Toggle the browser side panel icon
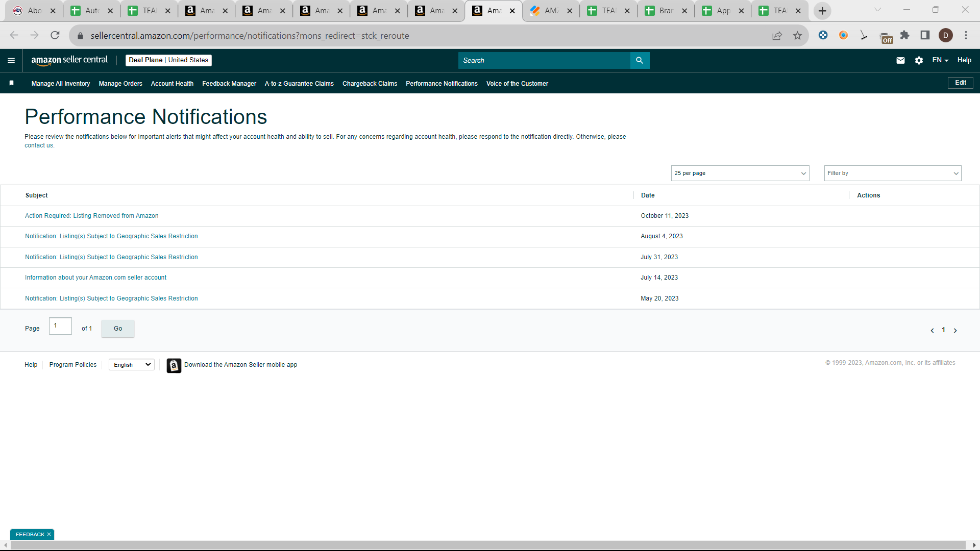The height and width of the screenshot is (551, 980). point(925,35)
